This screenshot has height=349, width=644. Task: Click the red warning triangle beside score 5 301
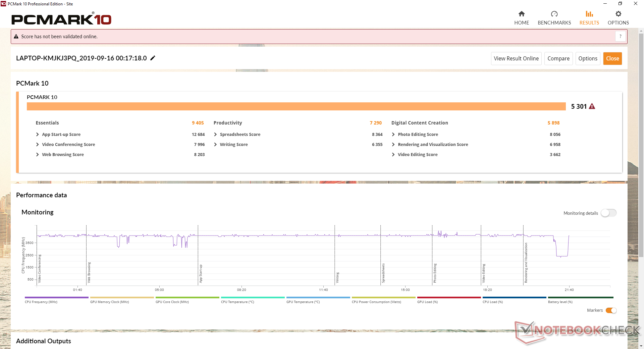(x=592, y=106)
